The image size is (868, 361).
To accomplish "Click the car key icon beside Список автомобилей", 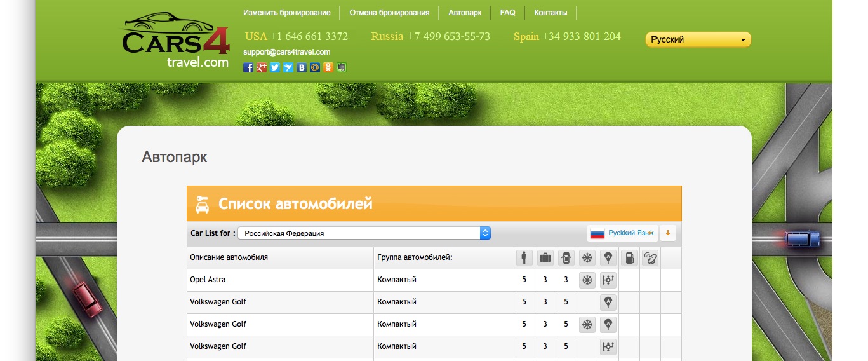I will 203,203.
